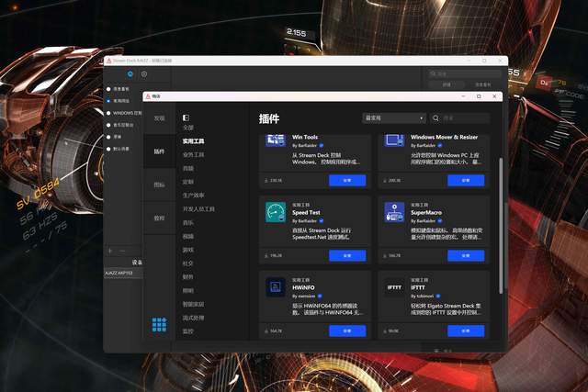Click verified badge next to HWiNFO author
This screenshot has width=588, height=392.
point(320,296)
